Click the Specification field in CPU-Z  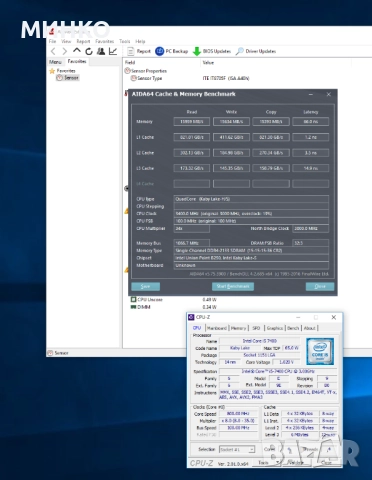point(278,371)
